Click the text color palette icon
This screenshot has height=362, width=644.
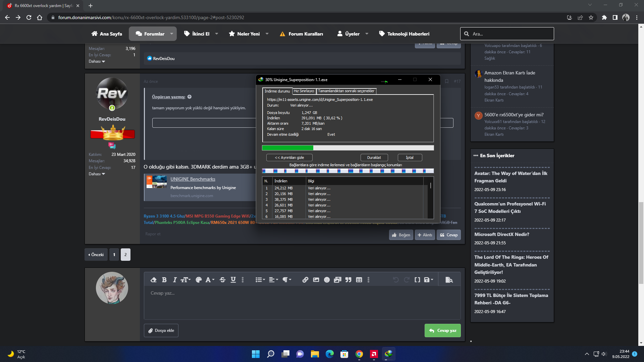(x=199, y=280)
